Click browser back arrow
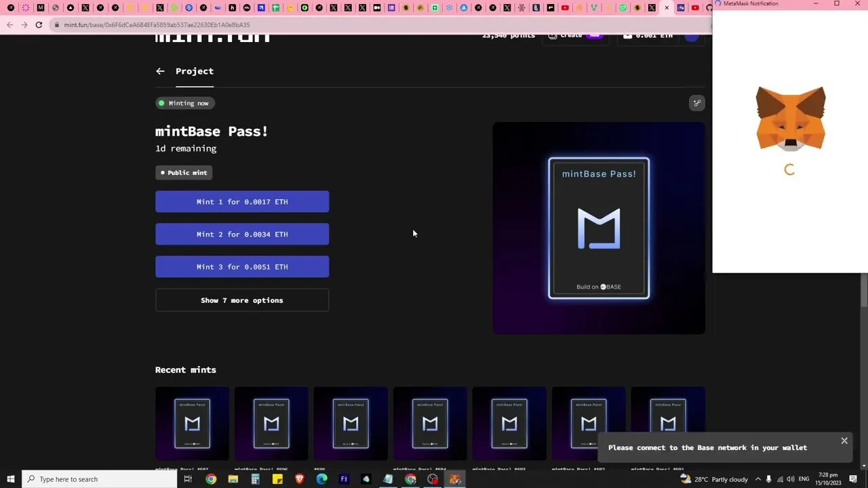 (9, 25)
